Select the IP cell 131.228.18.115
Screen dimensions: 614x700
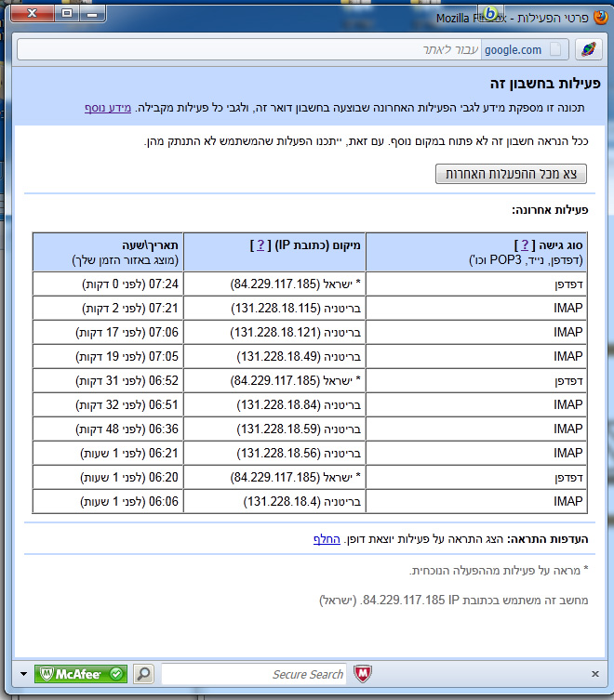tap(274, 308)
